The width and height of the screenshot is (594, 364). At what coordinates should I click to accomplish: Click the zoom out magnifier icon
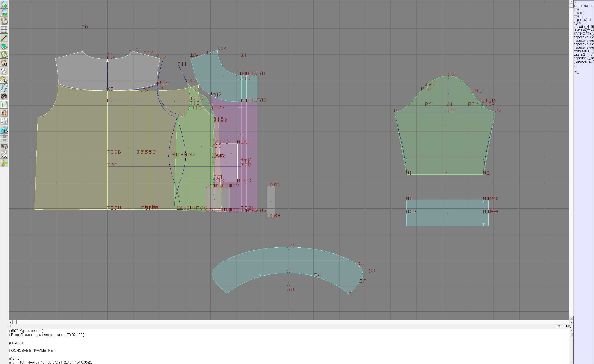point(4,13)
